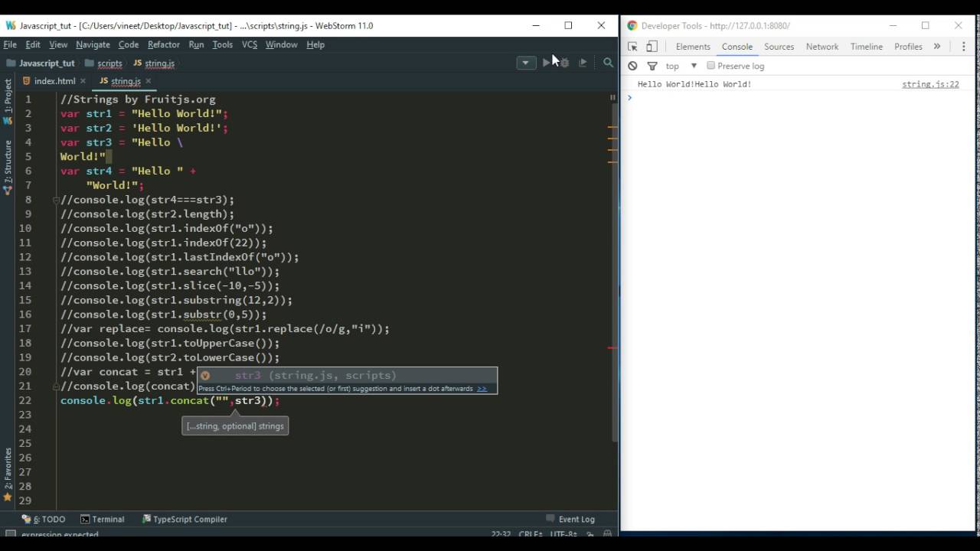Open the Help menu
Screen dimensions: 980x551
pos(315,44)
